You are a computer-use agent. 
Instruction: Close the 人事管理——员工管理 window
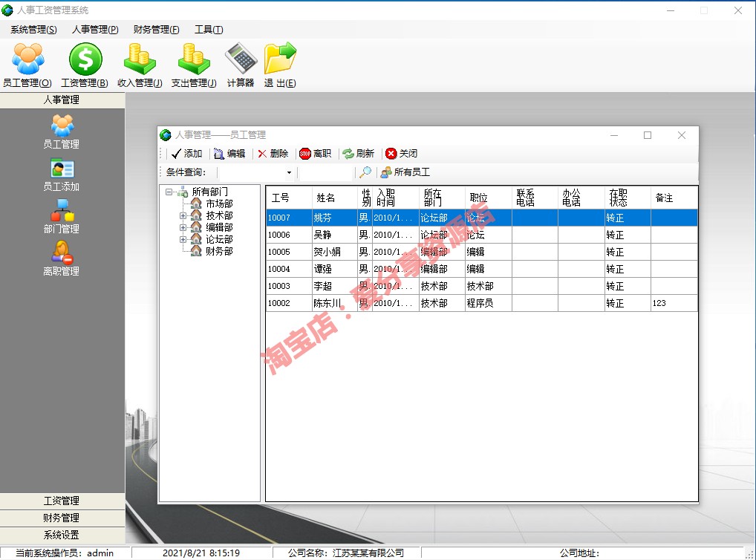coord(681,135)
